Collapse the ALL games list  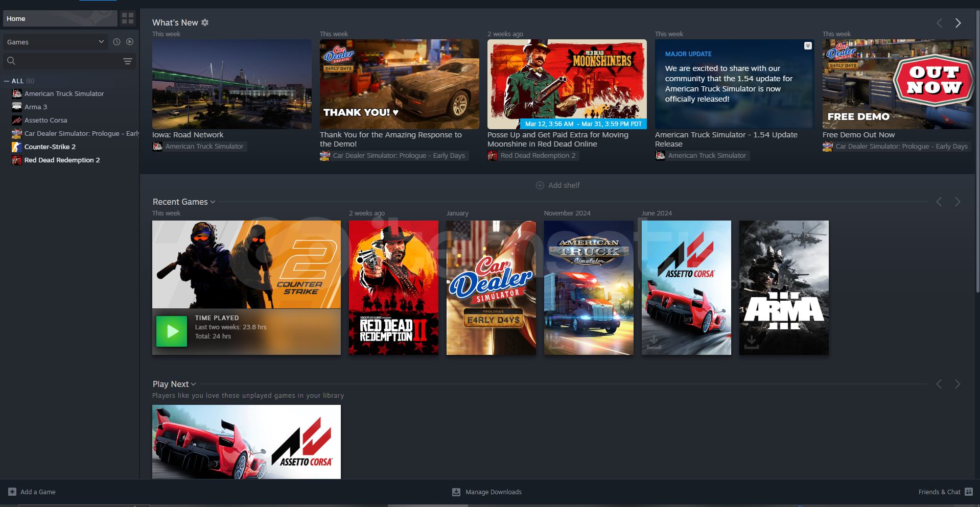click(7, 81)
